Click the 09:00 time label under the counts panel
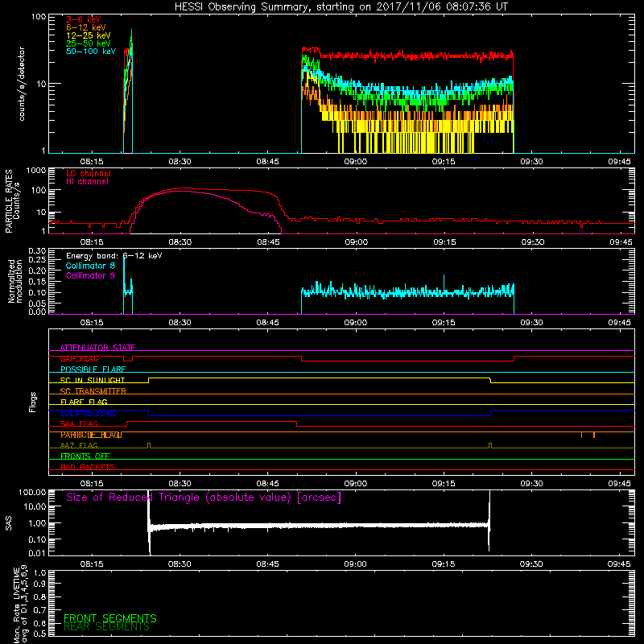This screenshot has width=644, height=644. (x=356, y=162)
